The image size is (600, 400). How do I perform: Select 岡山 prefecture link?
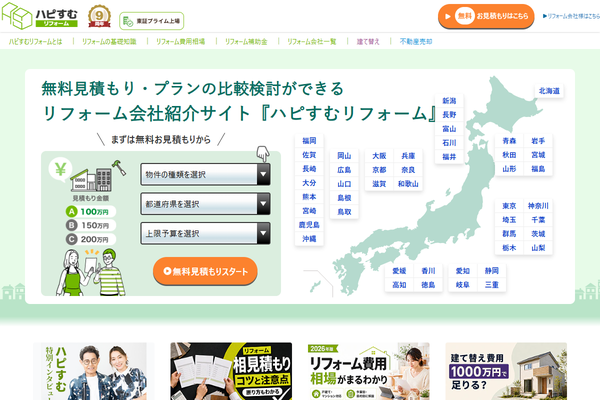click(x=344, y=156)
